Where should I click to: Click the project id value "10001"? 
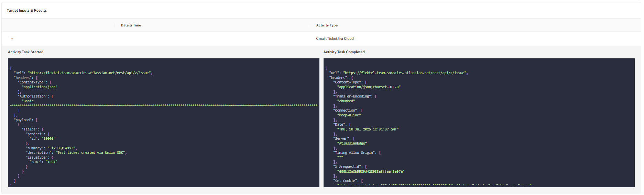[48, 139]
